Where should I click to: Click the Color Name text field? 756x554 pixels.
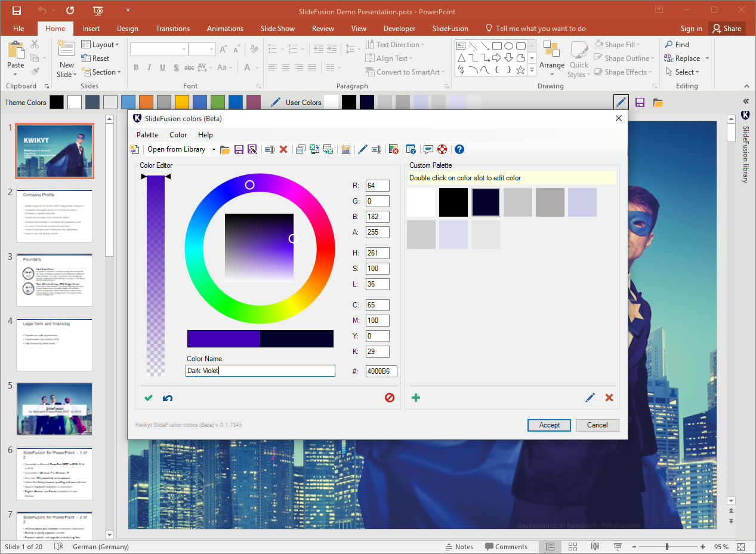click(x=260, y=371)
